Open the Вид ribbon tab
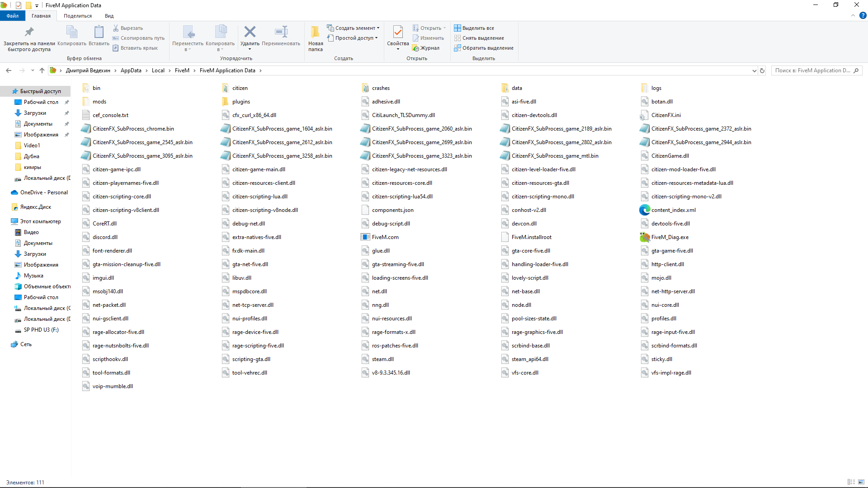 pyautogui.click(x=109, y=16)
